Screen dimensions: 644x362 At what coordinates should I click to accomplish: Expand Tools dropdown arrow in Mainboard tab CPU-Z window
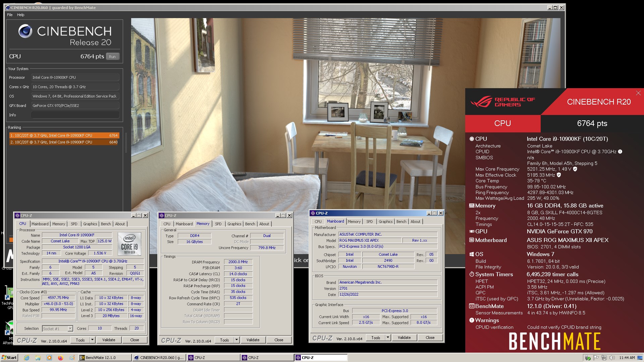388,338
